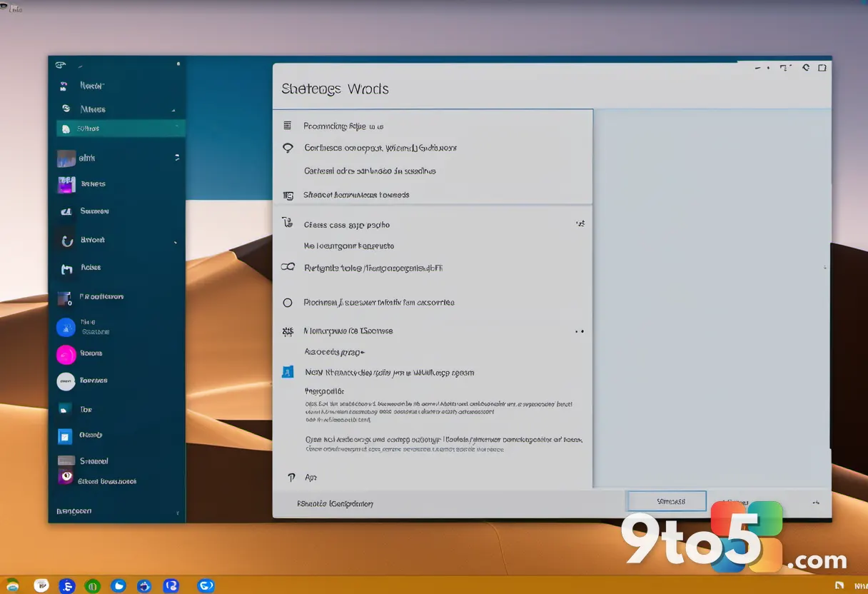Open the dropdown arrow at sidebar bottom
This screenshot has width=868, height=594.
click(177, 513)
